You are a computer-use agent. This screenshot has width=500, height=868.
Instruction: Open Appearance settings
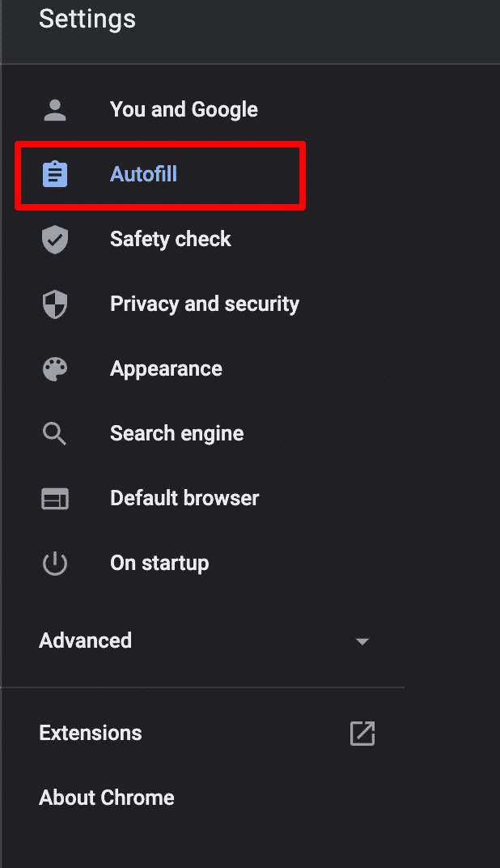pyautogui.click(x=166, y=368)
